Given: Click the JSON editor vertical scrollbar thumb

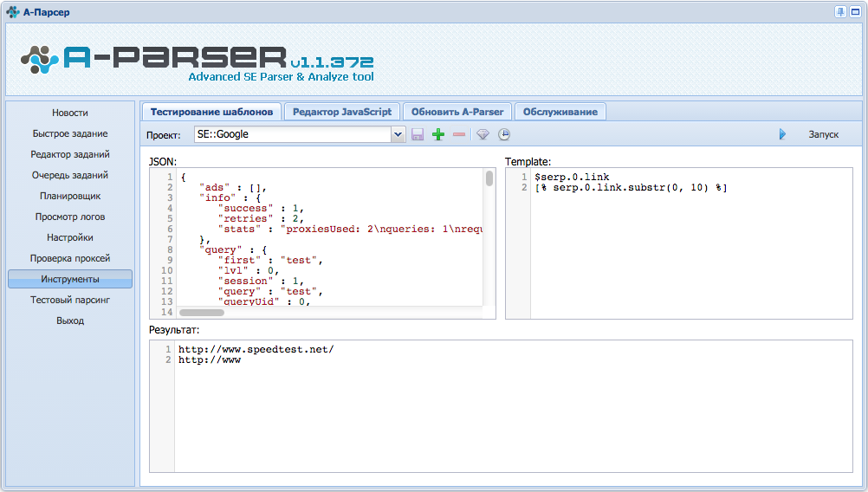Looking at the screenshot, I should (x=489, y=178).
